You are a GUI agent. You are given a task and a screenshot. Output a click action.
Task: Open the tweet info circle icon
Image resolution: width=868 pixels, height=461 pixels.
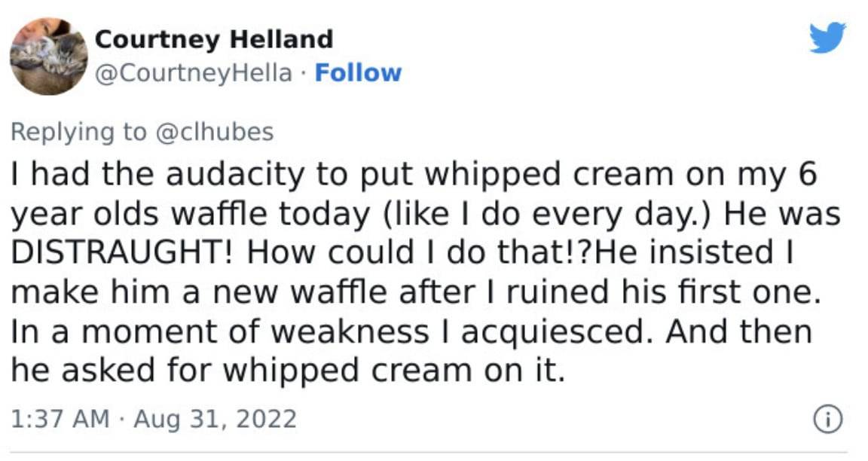[x=827, y=419]
